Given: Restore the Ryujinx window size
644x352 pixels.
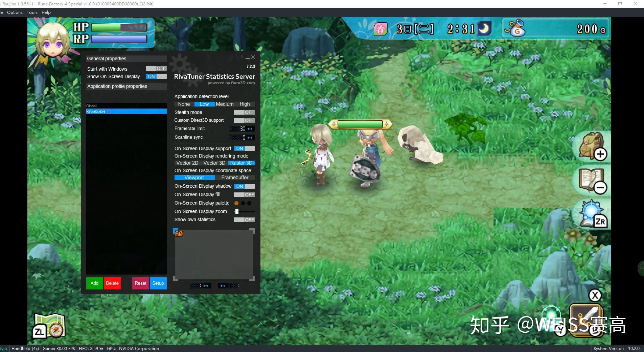Looking at the screenshot, I should [620, 4].
